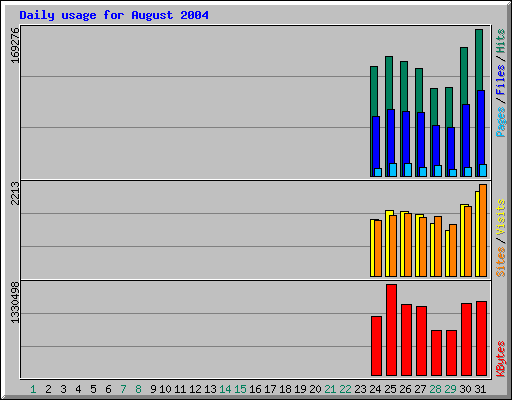
Task: Click day label 1 on the x-axis
Action: click(x=33, y=389)
